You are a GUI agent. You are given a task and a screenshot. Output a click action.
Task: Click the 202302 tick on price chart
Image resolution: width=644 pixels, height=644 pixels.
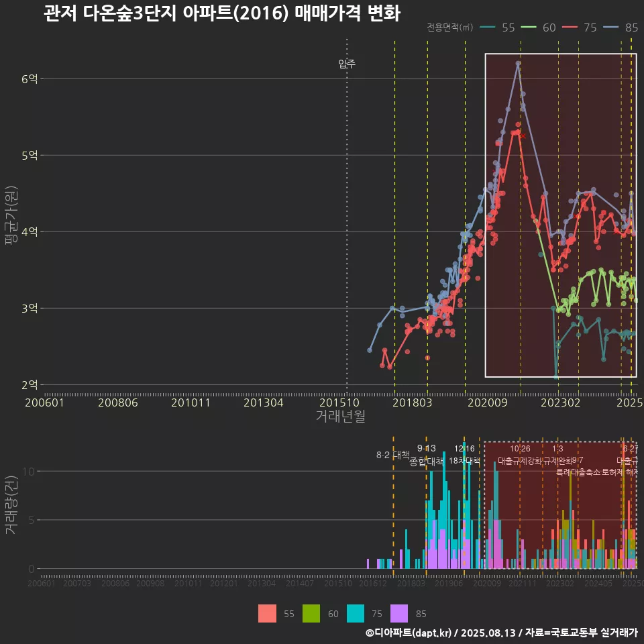(x=561, y=402)
